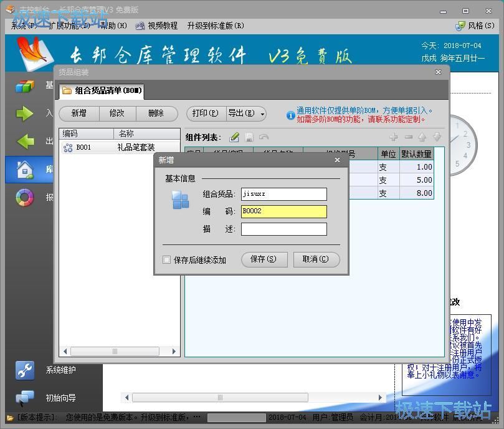Open the stock-out green left arrow icon
This screenshot has width=504, height=429.
tap(26, 142)
